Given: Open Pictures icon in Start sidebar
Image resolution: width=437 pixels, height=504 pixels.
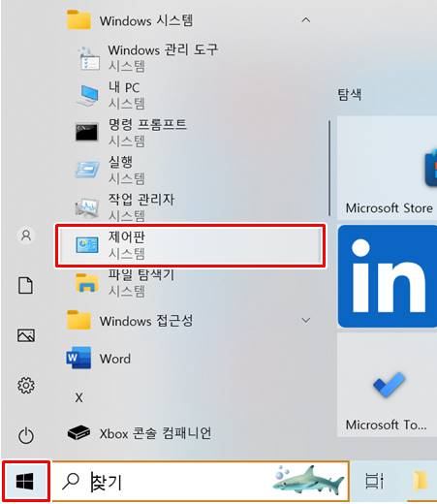Looking at the screenshot, I should (x=26, y=335).
